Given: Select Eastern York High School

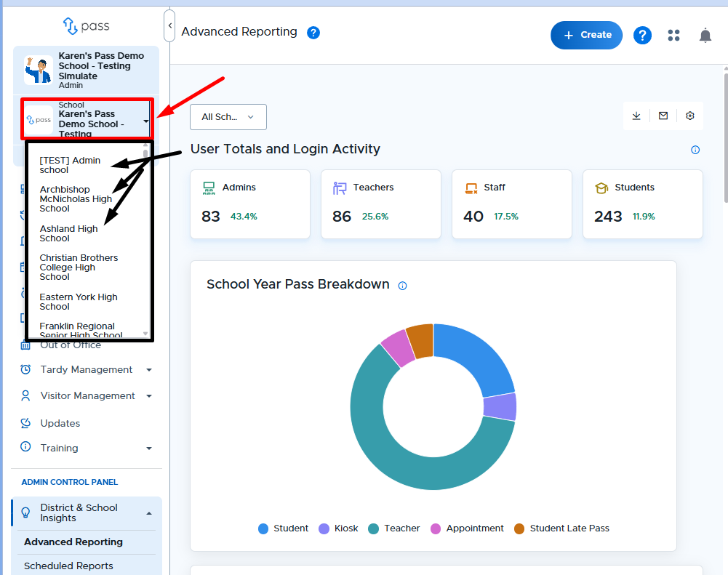Looking at the screenshot, I should pyautogui.click(x=79, y=302).
